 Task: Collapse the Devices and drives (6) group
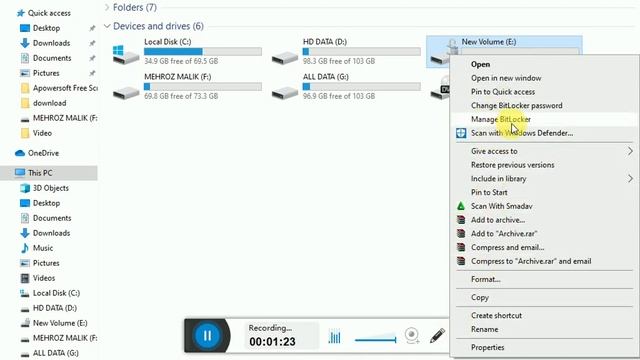pos(107,26)
